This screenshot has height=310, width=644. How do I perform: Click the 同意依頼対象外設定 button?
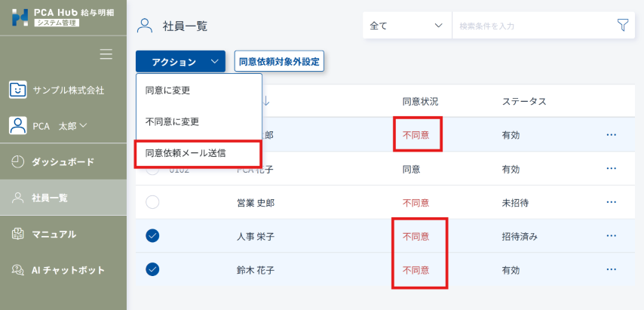pyautogui.click(x=279, y=62)
